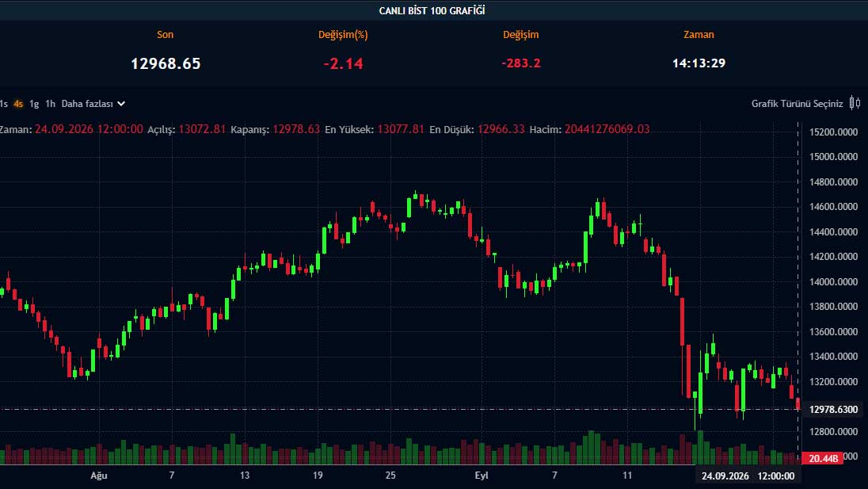Click the Zaman date value 24.09.2026 12:00:00
868x489 pixels.
(89, 130)
